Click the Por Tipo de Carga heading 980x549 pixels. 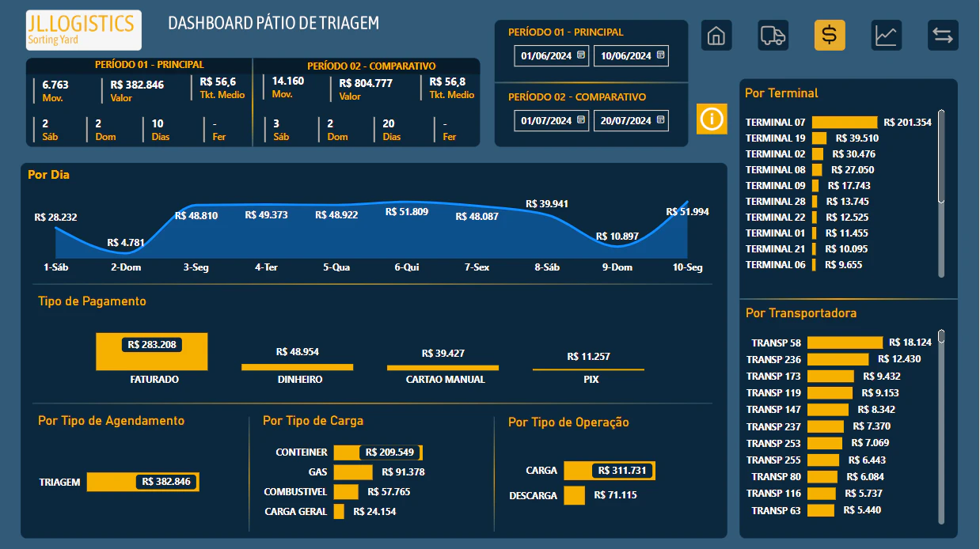[313, 421]
